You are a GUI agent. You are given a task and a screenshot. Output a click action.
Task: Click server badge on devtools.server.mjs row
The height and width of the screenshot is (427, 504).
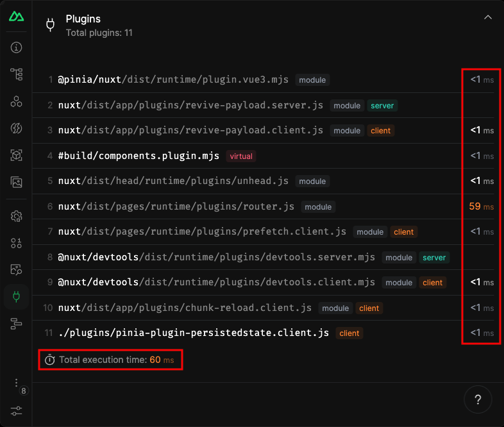click(434, 257)
